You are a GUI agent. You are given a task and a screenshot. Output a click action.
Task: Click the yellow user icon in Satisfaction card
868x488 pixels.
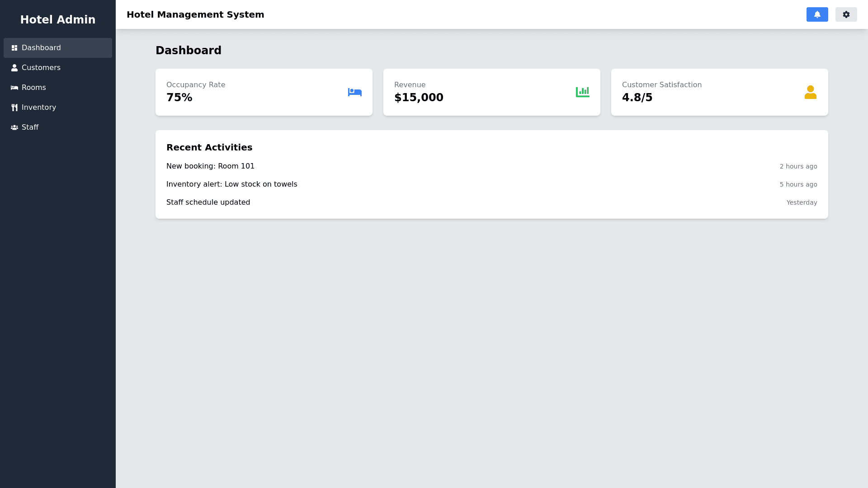[810, 92]
